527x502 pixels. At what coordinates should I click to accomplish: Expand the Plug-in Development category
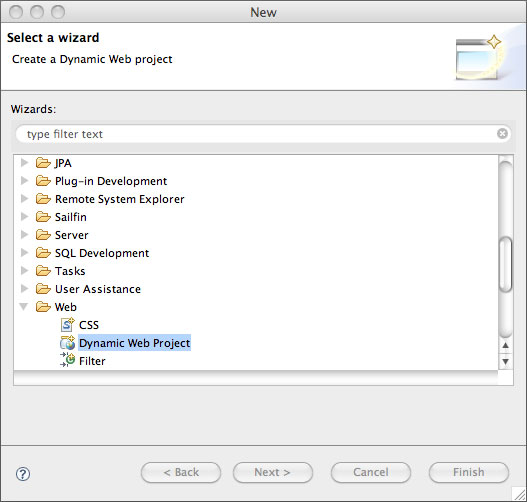click(24, 181)
